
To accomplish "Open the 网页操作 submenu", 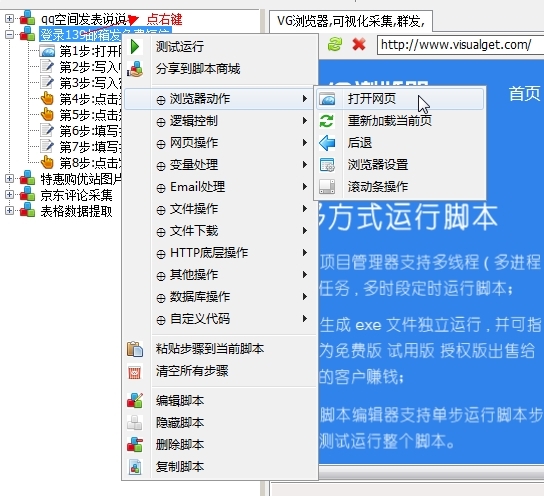I will pyautogui.click(x=220, y=143).
